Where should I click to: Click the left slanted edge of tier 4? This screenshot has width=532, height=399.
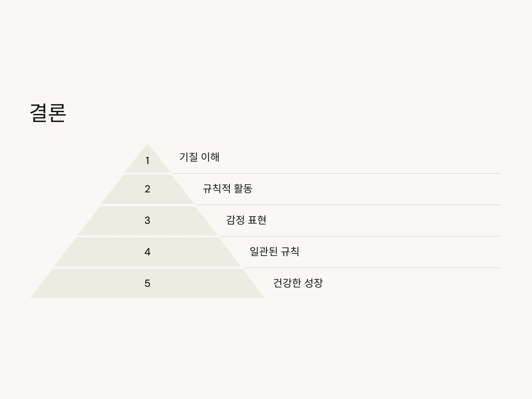point(65,252)
